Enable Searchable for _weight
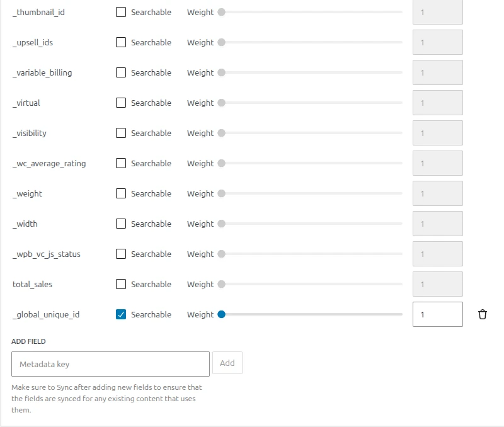 point(121,193)
